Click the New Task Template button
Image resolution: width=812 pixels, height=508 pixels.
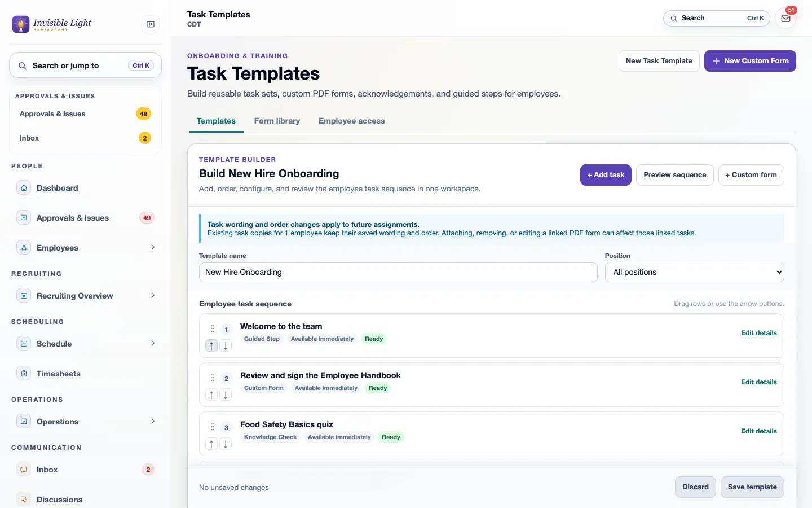click(659, 61)
